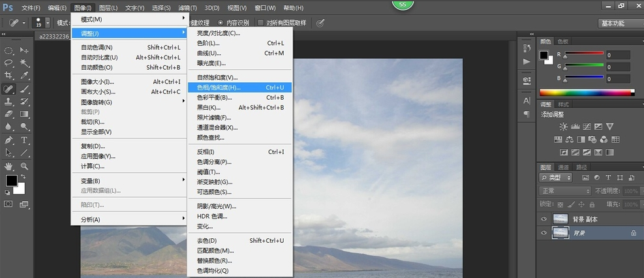644x278 pixels.
Task: Select the Horizontal Type tool
Action: [24, 140]
